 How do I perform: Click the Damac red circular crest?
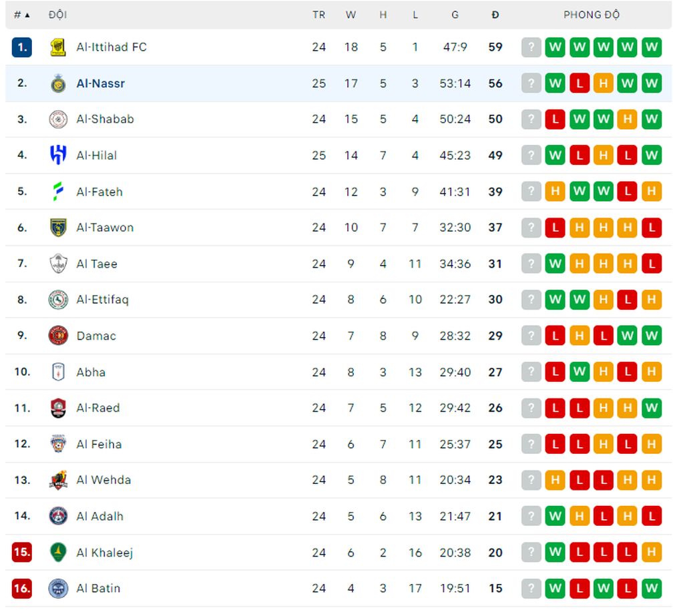pos(58,336)
